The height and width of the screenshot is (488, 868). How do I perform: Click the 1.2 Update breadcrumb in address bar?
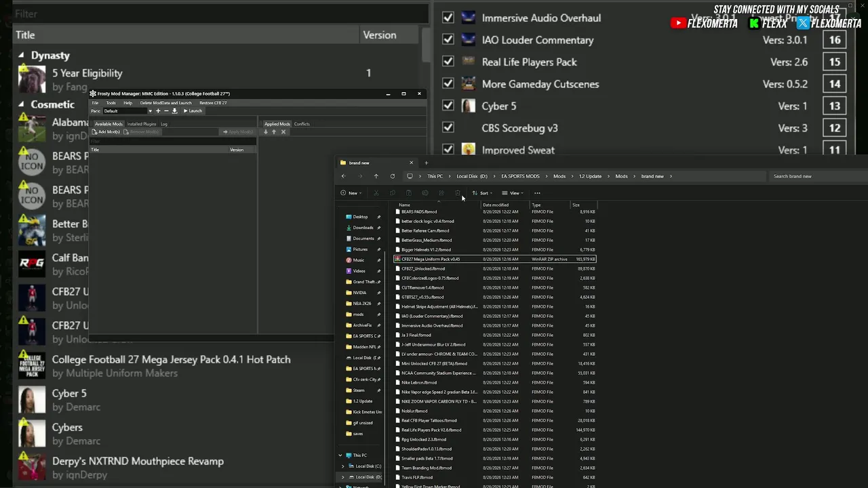(x=590, y=176)
